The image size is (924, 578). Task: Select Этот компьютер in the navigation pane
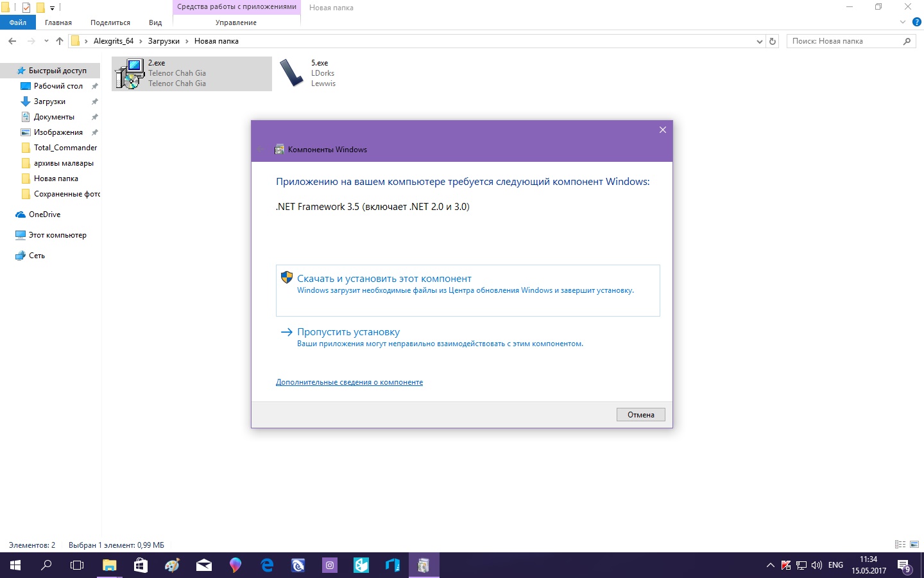(x=57, y=235)
